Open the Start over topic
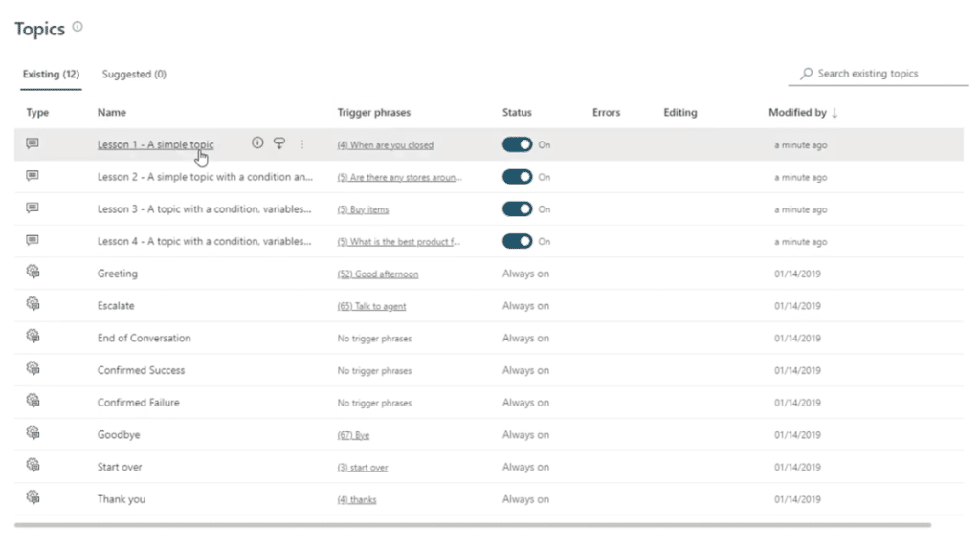 coord(120,467)
